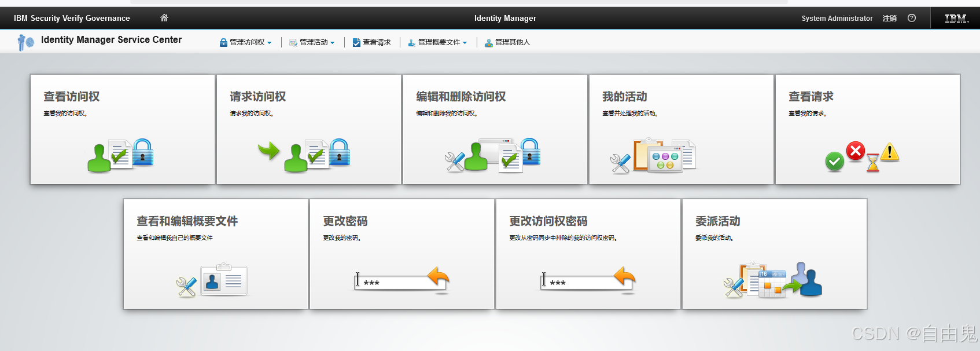This screenshot has height=351, width=980.
Task: Open the help question mark icon
Action: point(912,18)
